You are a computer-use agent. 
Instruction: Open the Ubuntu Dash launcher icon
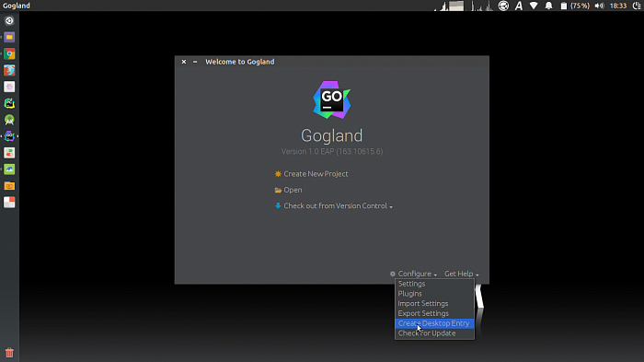(x=9, y=20)
